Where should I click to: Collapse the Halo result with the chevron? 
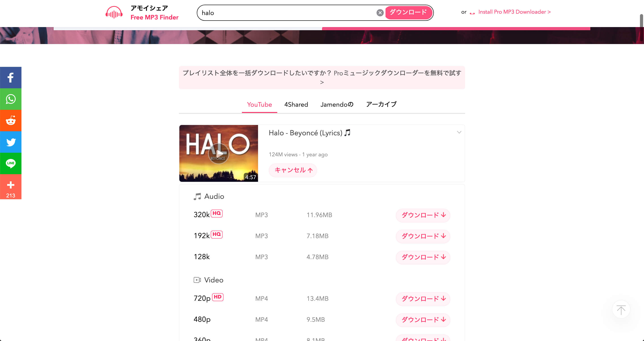[459, 132]
